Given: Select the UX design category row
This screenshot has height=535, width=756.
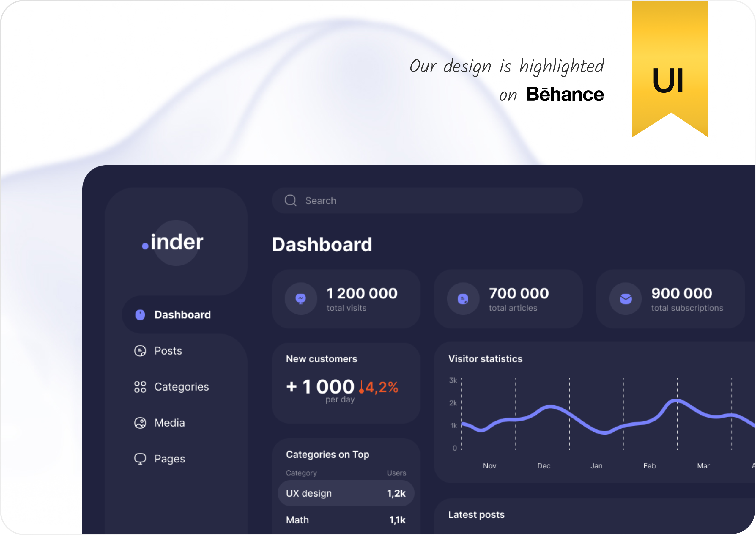Looking at the screenshot, I should [x=346, y=493].
